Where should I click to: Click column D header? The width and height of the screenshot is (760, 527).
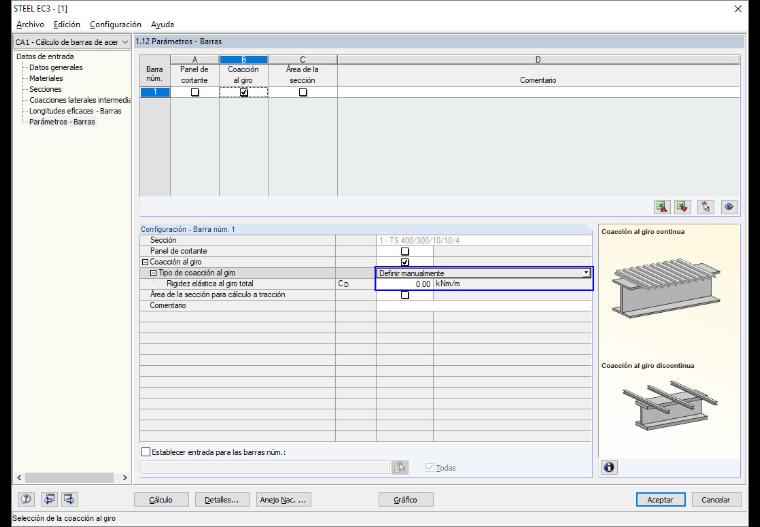click(x=538, y=60)
